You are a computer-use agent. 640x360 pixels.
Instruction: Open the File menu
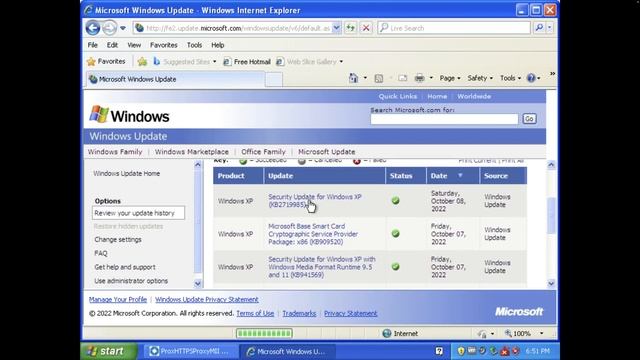tap(93, 45)
